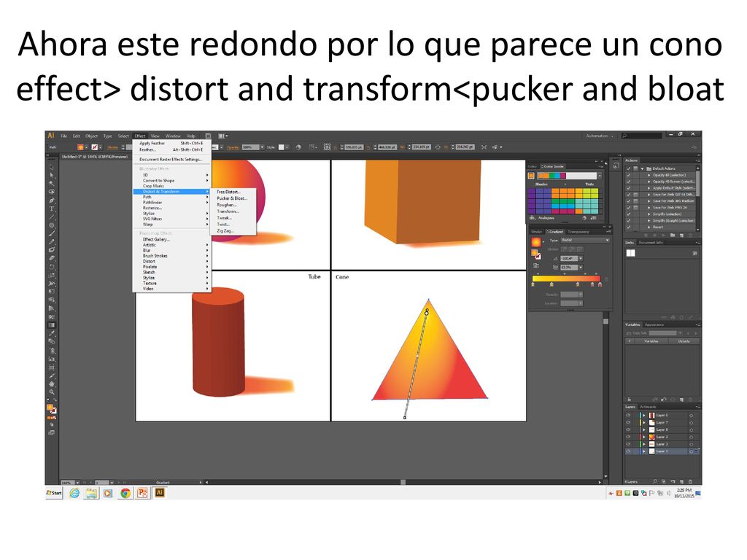Toggle visibility of Layer 7
Screen dimensions: 747x560
click(628, 422)
